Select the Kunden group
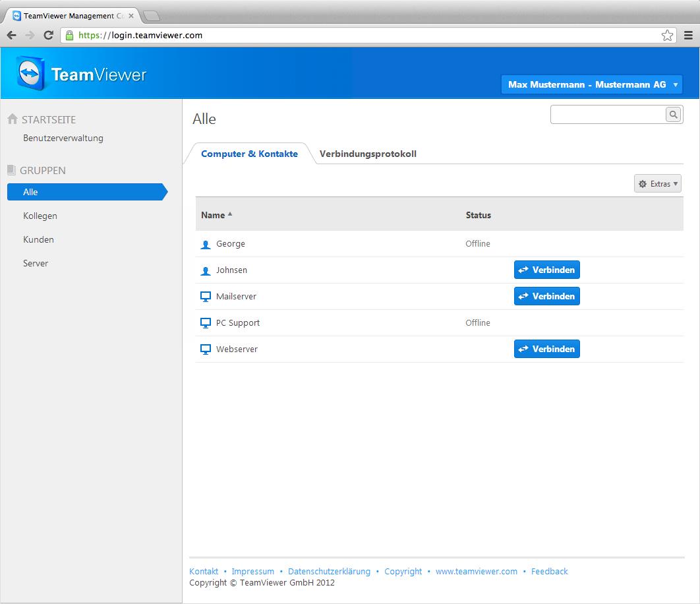 click(38, 239)
